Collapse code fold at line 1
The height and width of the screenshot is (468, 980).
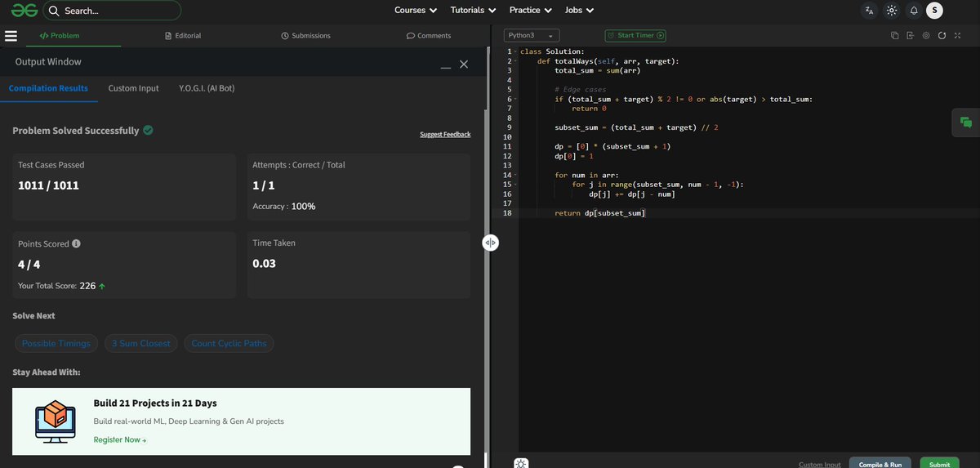point(516,52)
